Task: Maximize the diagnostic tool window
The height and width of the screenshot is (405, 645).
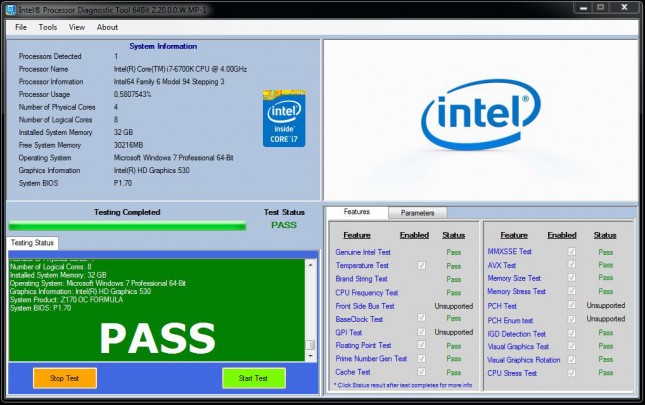Action: [601, 7]
